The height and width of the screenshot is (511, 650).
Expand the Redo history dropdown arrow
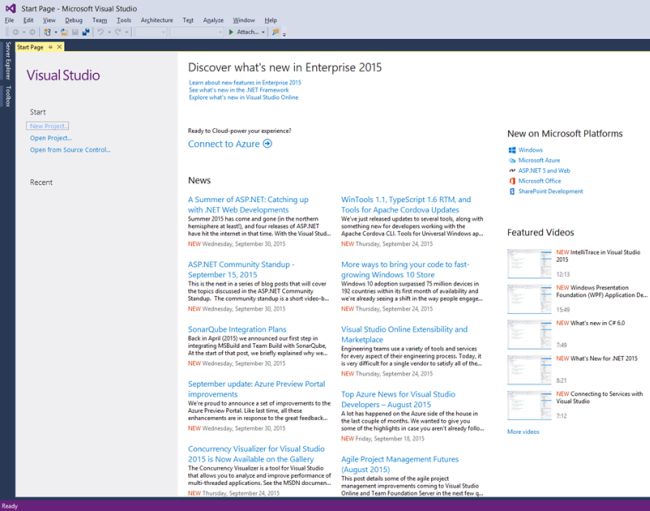click(126, 32)
